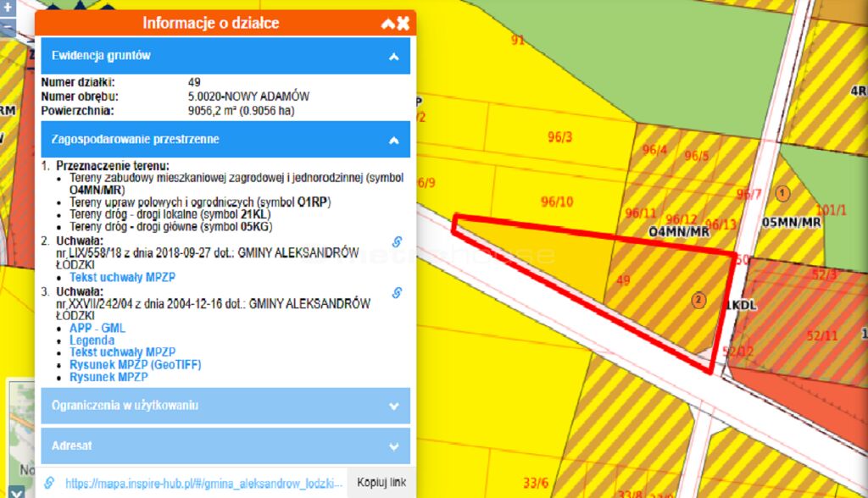Collapse the Ewidencja gruntów section

coord(393,57)
